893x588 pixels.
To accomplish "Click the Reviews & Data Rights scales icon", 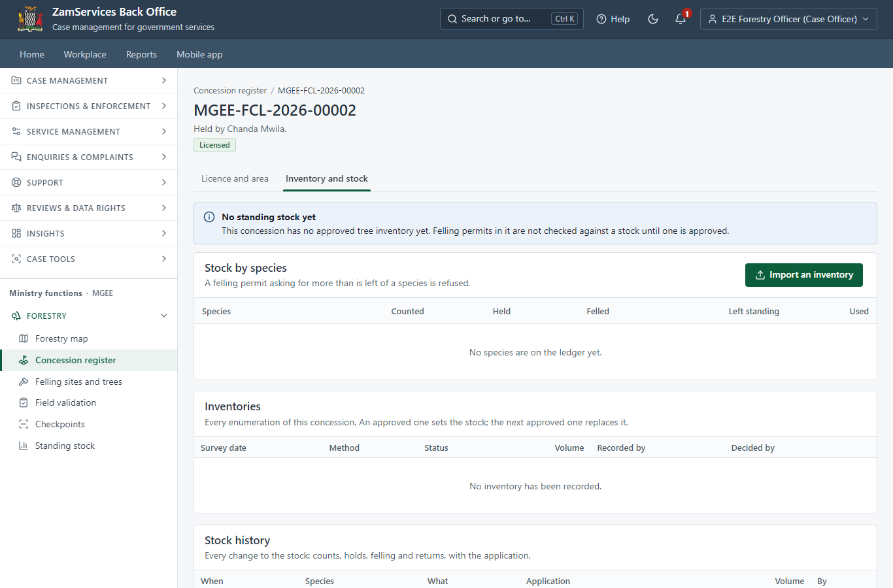I will click(x=16, y=208).
